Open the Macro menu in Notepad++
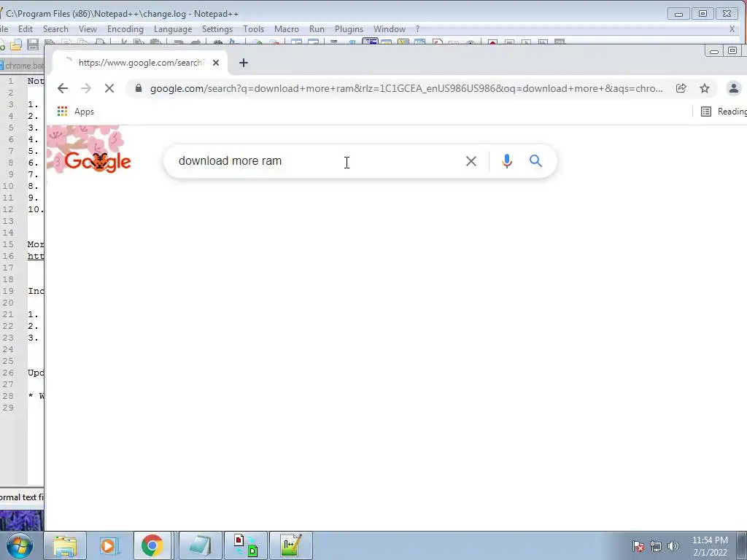The height and width of the screenshot is (560, 747). (286, 29)
